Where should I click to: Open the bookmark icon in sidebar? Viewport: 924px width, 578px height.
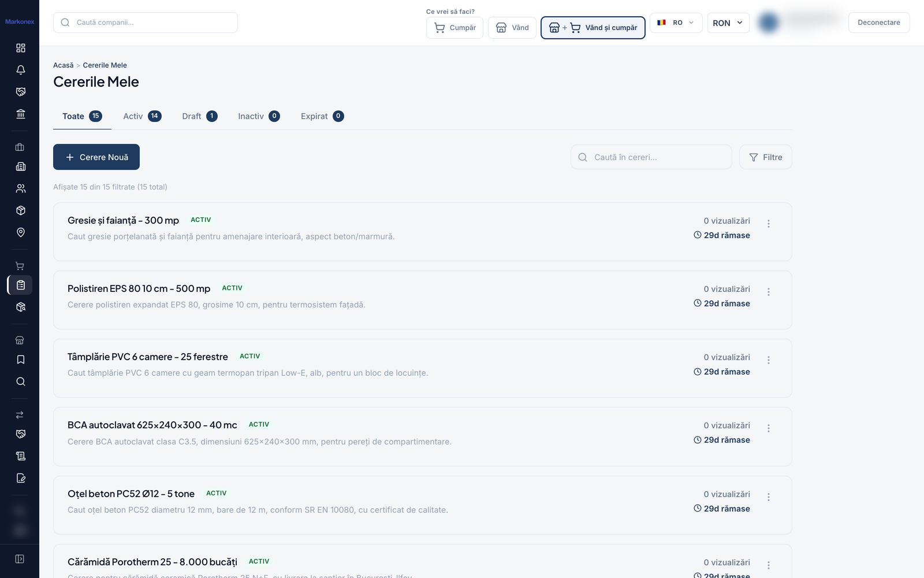[21, 360]
